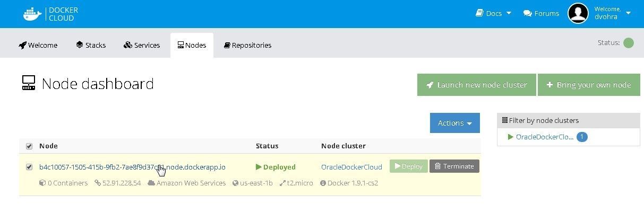Open the Forums link
Image resolution: width=644 pixels, height=213 pixels.
pyautogui.click(x=541, y=13)
